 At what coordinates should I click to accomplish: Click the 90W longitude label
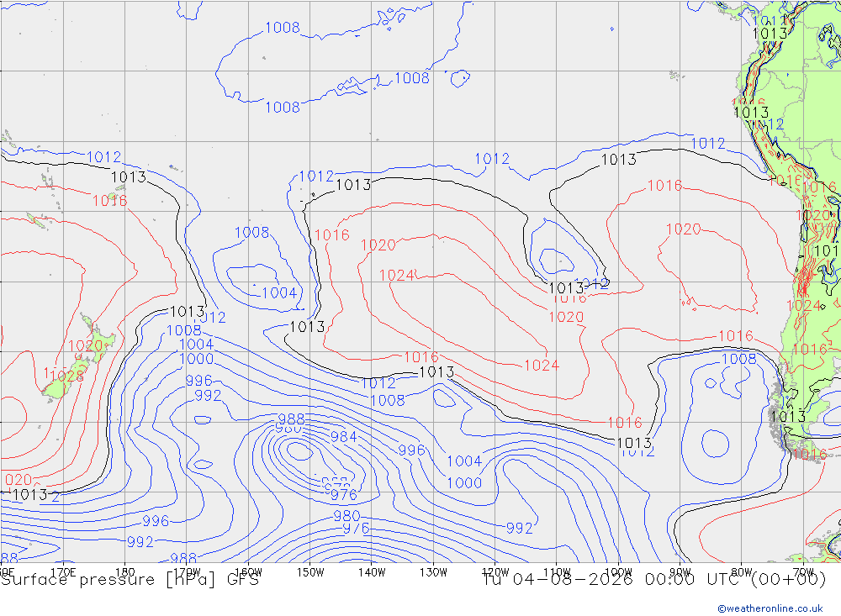pyautogui.click(x=680, y=572)
